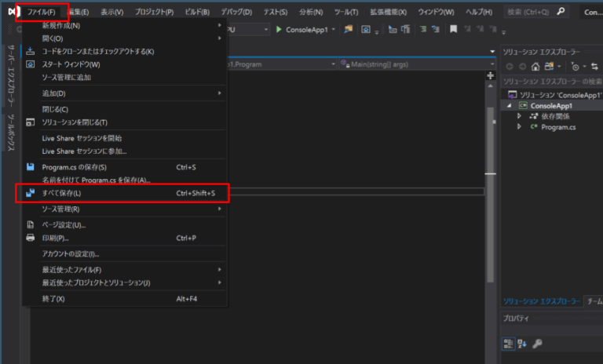The width and height of the screenshot is (603, 364).
Task: Select すべて保存(L) from the File menu
Action: [61, 193]
